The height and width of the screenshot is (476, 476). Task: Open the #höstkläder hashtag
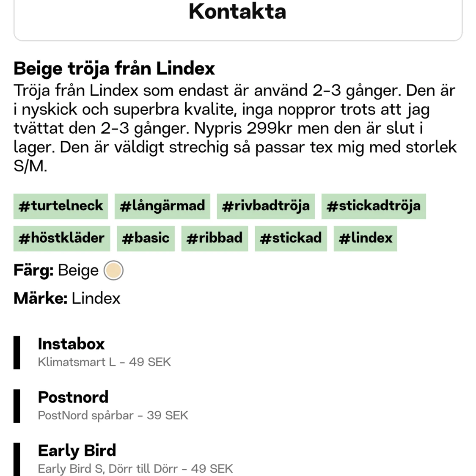(x=61, y=238)
